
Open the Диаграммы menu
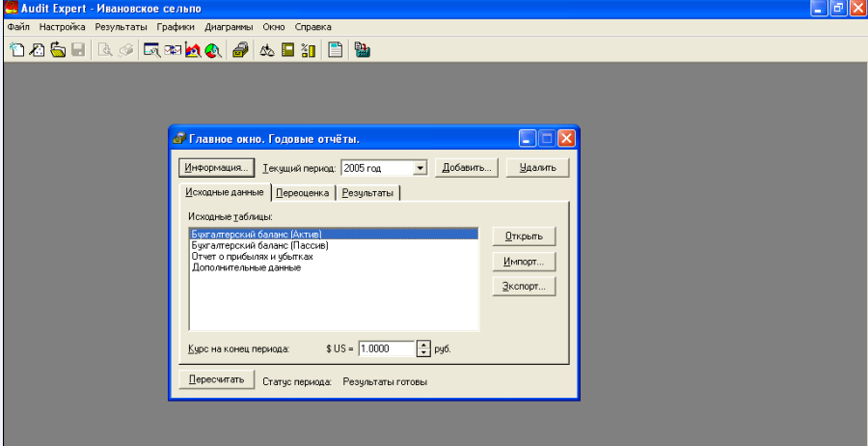(229, 27)
